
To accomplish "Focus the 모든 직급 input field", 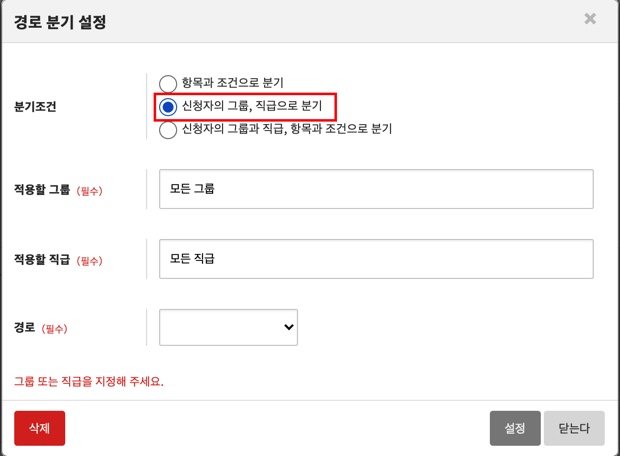I will 376,259.
